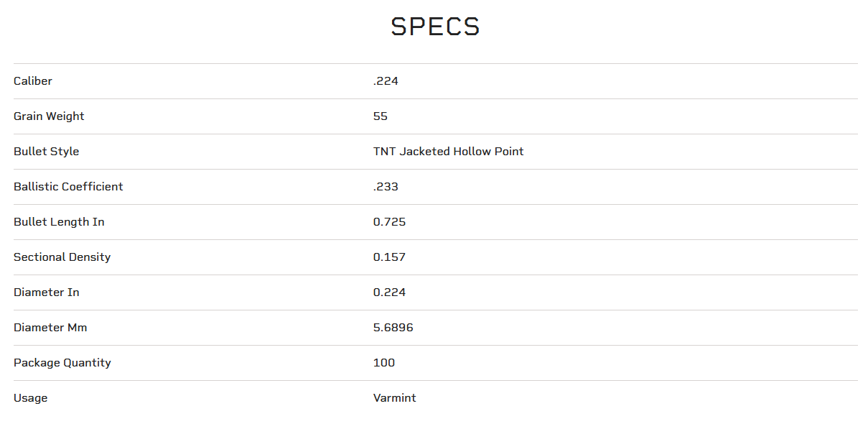Select the 0.725 bullet length value

[389, 222]
